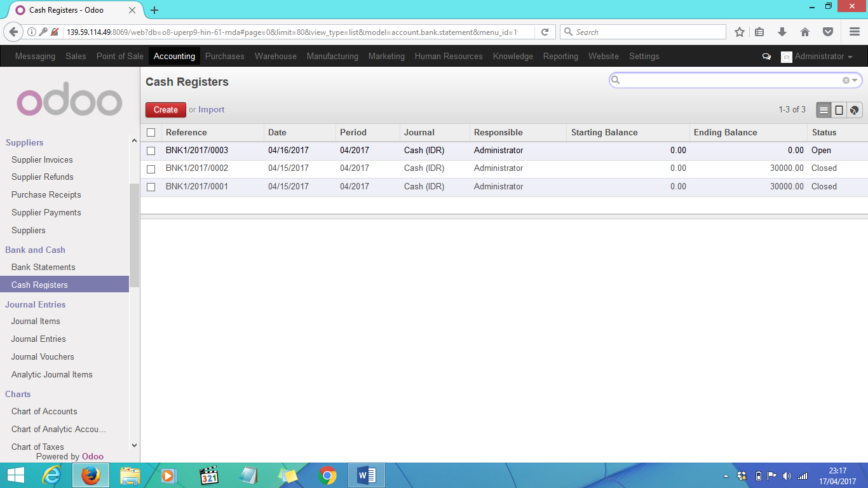Viewport: 868px width, 488px height.
Task: Launch Internet Explorer from the taskbar
Action: pyautogui.click(x=51, y=475)
